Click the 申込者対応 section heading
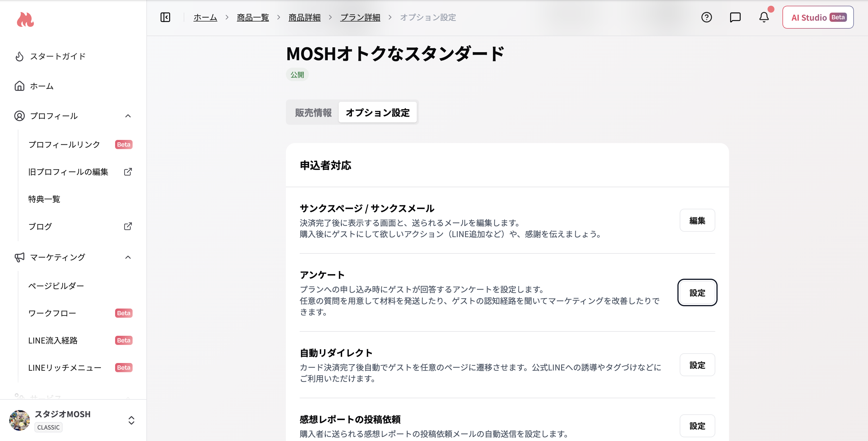This screenshot has width=868, height=441. click(325, 165)
